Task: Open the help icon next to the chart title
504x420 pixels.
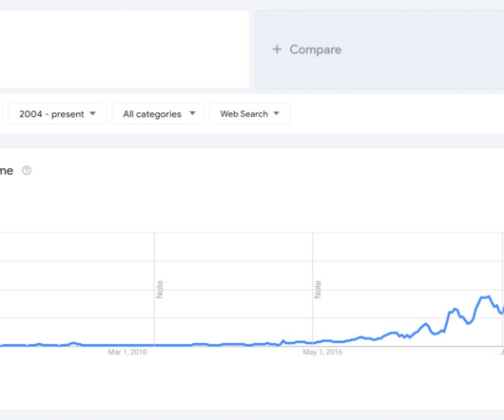Action: click(x=27, y=170)
